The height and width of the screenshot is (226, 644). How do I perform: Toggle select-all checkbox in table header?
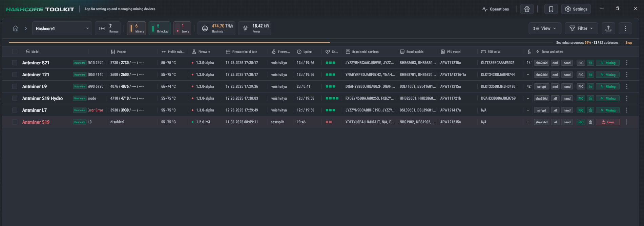pyautogui.click(x=15, y=52)
